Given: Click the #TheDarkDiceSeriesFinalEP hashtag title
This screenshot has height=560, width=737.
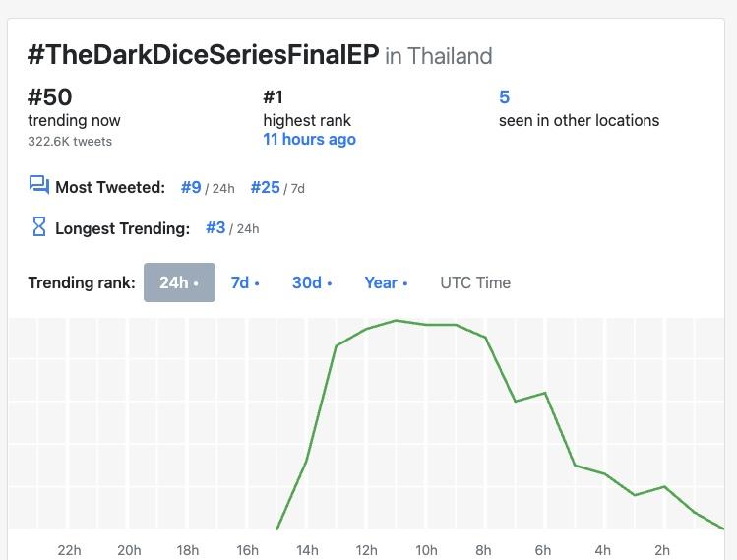Looking at the screenshot, I should click(x=203, y=55).
